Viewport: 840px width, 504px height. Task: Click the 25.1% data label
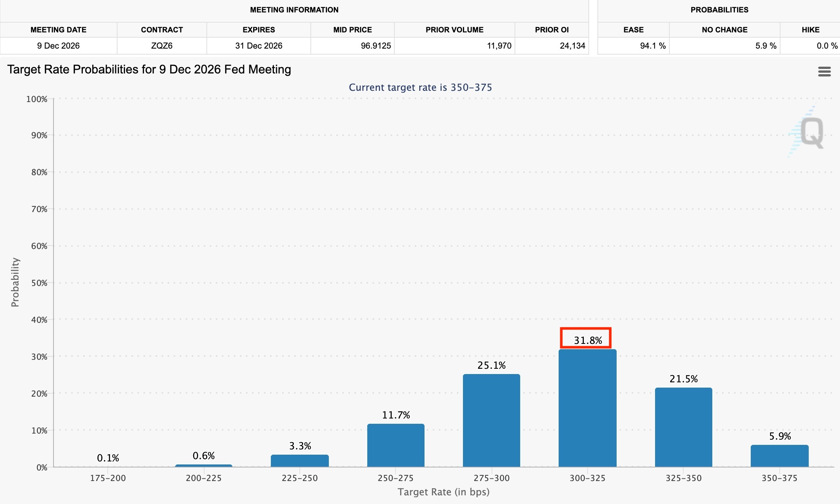tap(491, 365)
